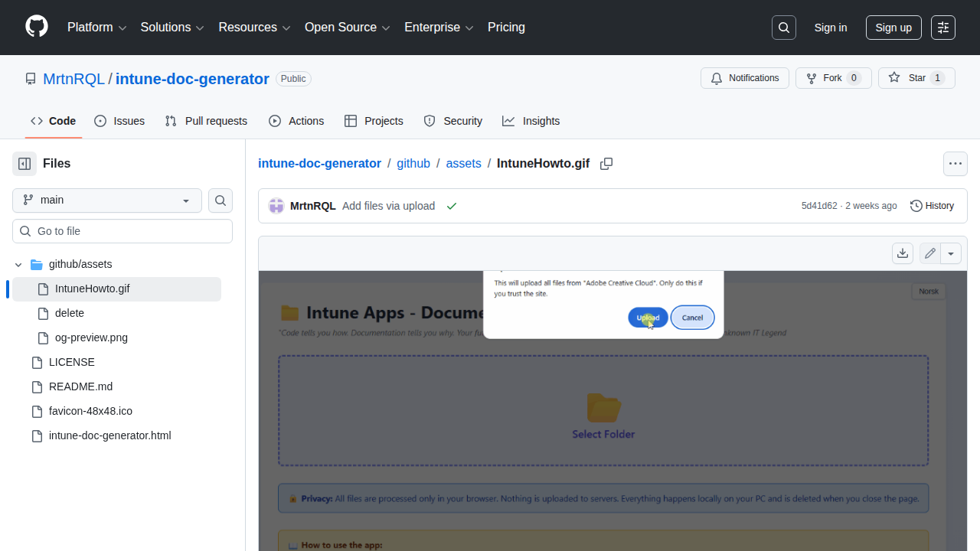The width and height of the screenshot is (980, 551).
Task: Click the Go to file input
Action: pyautogui.click(x=122, y=231)
